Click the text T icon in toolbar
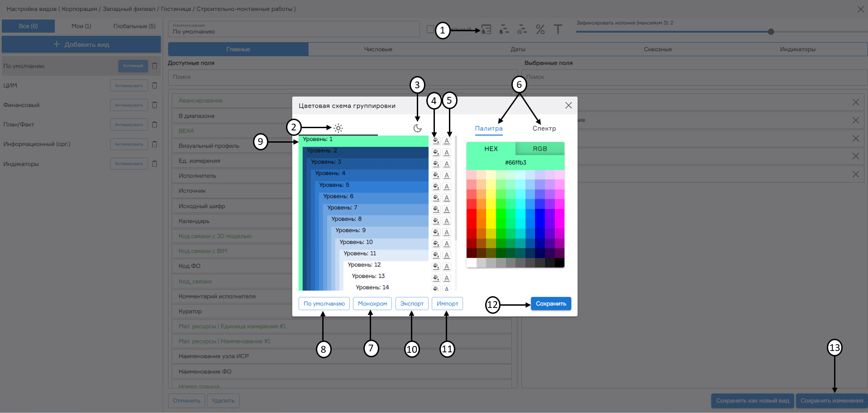Image resolution: width=868 pixels, height=413 pixels. (x=558, y=30)
